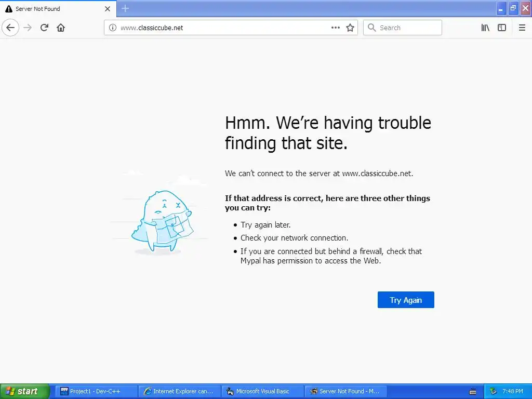Click the Try Again button
Image resolution: width=532 pixels, height=399 pixels.
coord(406,300)
